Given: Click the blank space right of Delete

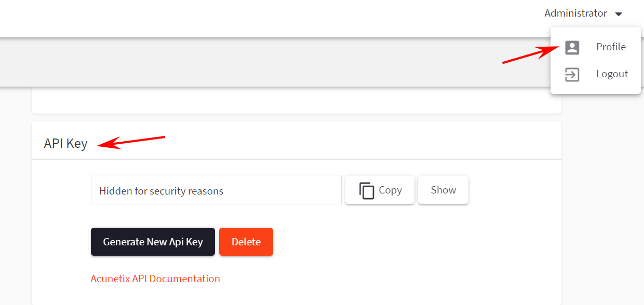Looking at the screenshot, I should 390,242.
